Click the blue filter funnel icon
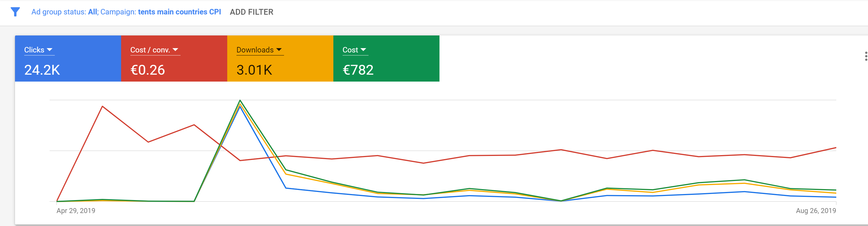Image resolution: width=868 pixels, height=226 pixels. (15, 12)
